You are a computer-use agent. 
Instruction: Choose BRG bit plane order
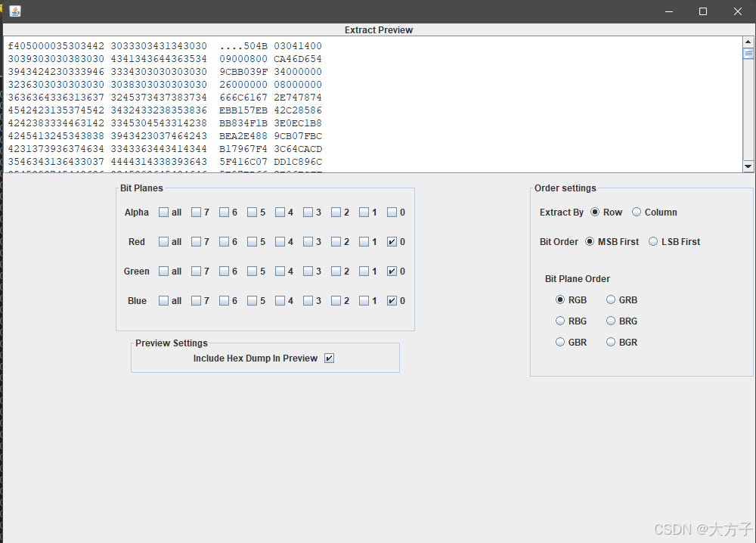[611, 321]
